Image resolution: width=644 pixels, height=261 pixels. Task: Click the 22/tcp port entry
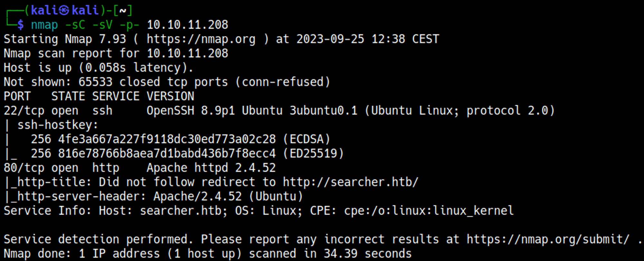[24, 111]
